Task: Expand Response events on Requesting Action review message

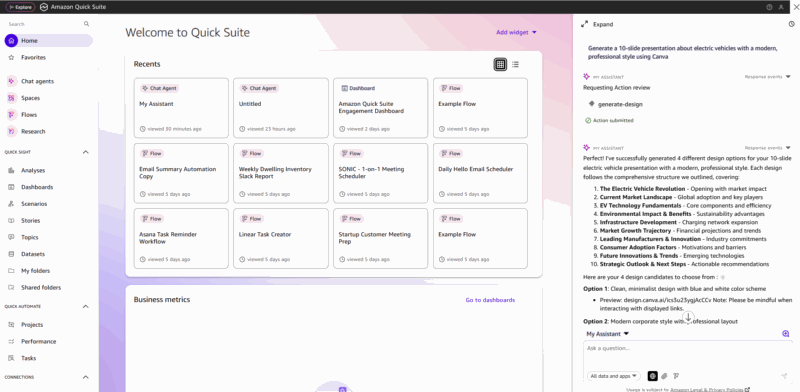Action: coord(768,77)
